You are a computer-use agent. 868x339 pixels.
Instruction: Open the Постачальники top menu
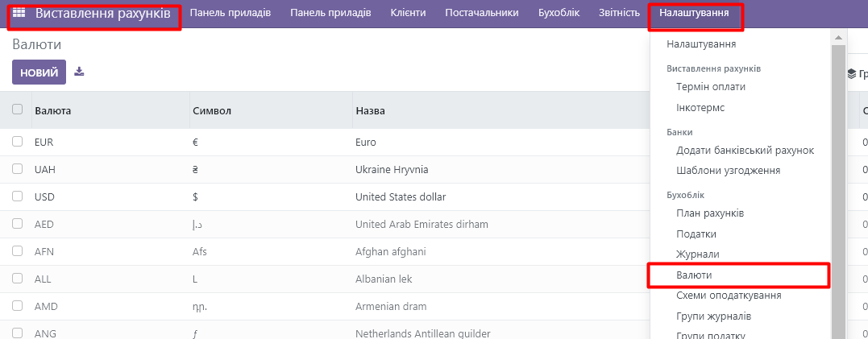coord(481,13)
